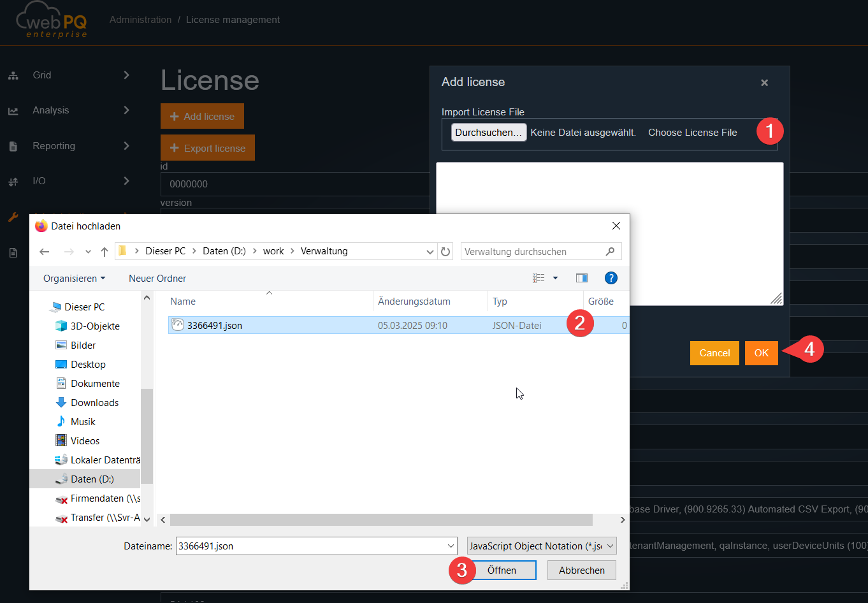
Task: Open Grid in the sidebar
Action: click(x=42, y=75)
